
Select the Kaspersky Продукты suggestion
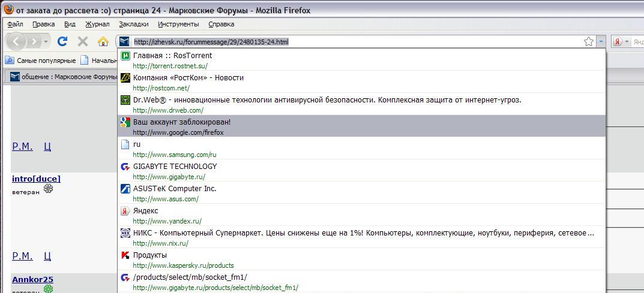point(361,259)
